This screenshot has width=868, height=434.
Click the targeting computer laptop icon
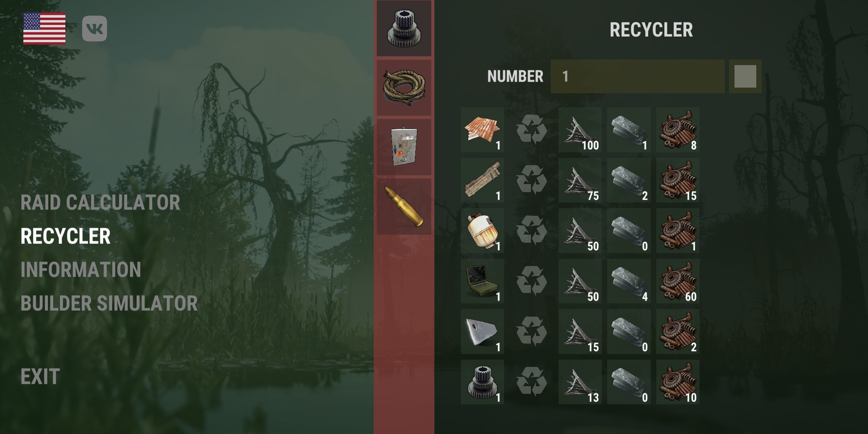pos(482,281)
